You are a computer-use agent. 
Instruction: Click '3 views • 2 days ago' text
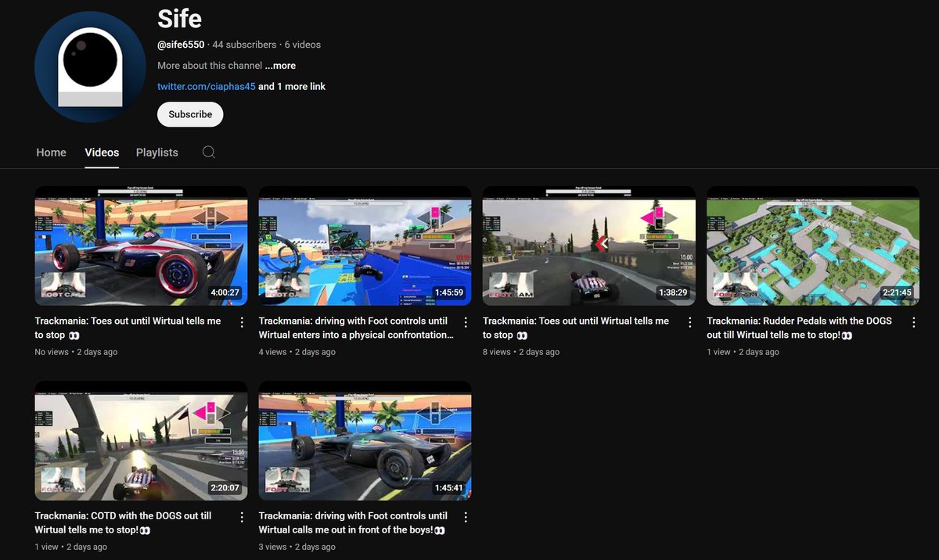coord(297,547)
